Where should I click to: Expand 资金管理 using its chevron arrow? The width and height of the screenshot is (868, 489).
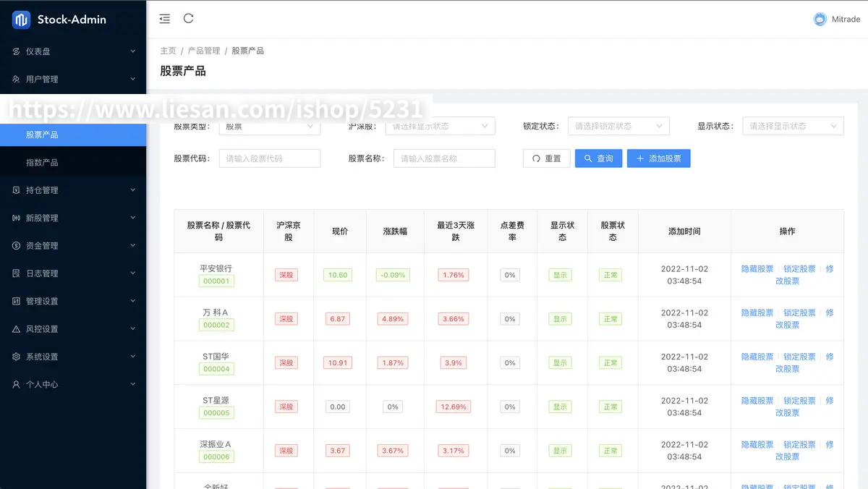pos(132,246)
